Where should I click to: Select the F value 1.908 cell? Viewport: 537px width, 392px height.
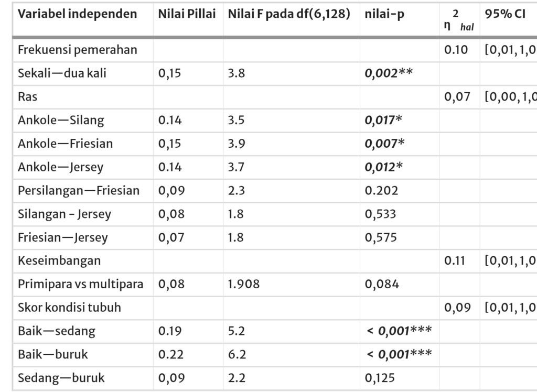[243, 284]
